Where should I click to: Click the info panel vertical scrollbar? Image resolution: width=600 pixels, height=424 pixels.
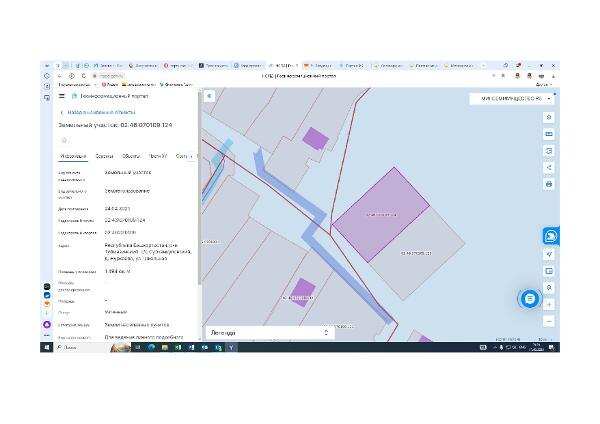point(199,188)
